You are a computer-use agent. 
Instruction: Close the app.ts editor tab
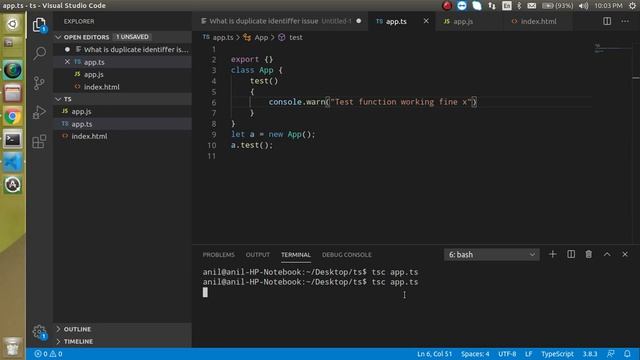click(x=426, y=21)
